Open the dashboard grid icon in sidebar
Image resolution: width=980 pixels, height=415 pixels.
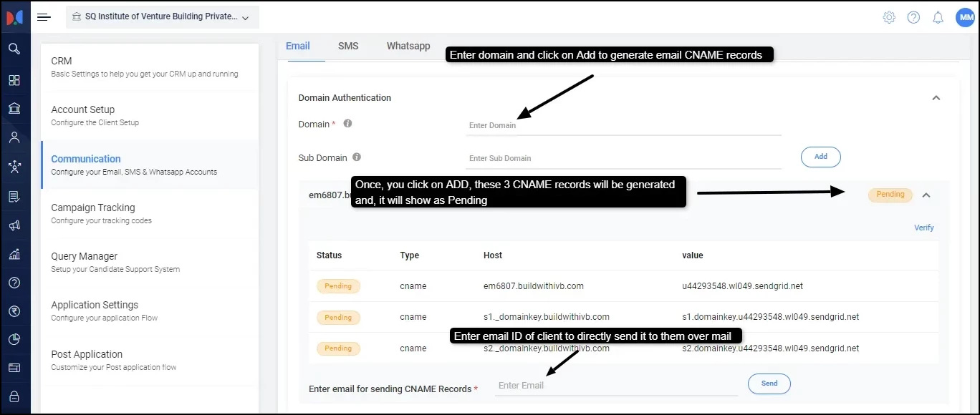(14, 80)
